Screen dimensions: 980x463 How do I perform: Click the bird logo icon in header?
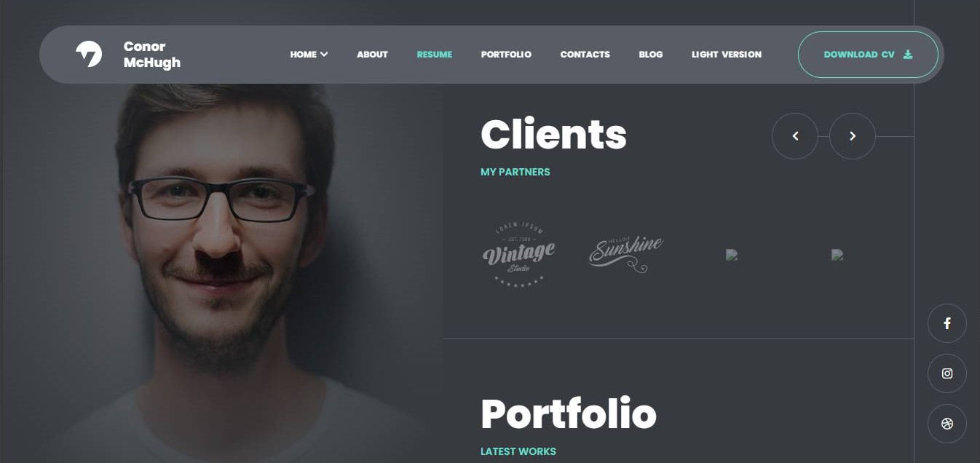pyautogui.click(x=89, y=54)
